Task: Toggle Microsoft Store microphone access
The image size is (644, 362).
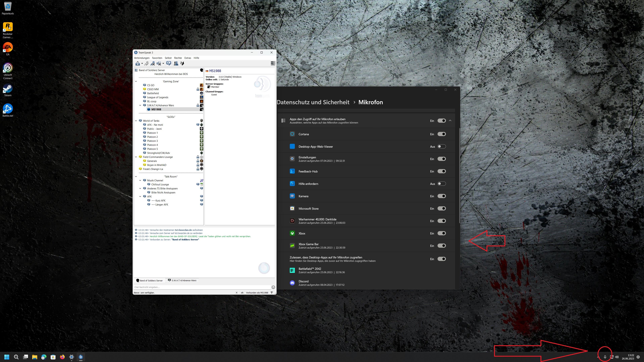Action: (x=442, y=209)
